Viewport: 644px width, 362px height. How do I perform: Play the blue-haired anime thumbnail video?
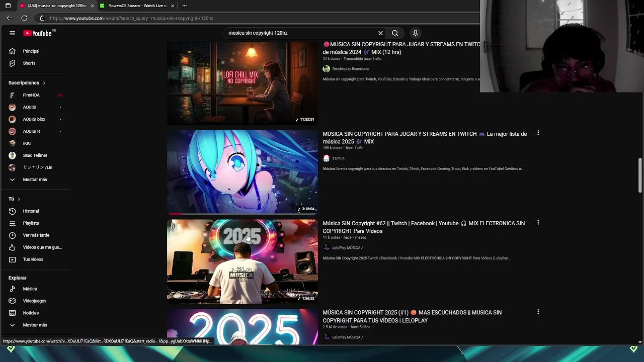(243, 172)
